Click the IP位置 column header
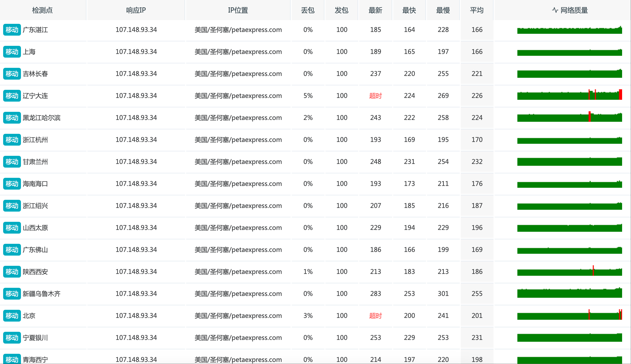 click(x=238, y=10)
